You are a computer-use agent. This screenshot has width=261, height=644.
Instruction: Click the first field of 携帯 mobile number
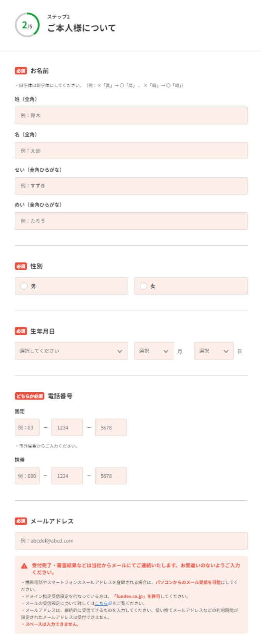click(x=27, y=476)
